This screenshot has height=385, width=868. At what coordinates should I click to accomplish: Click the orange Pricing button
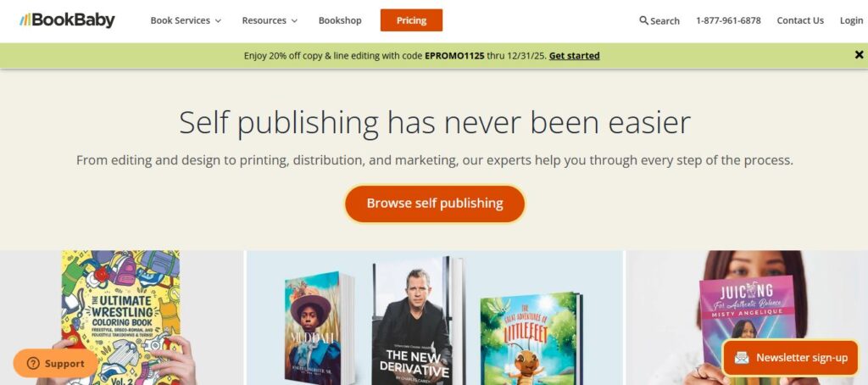click(x=411, y=20)
